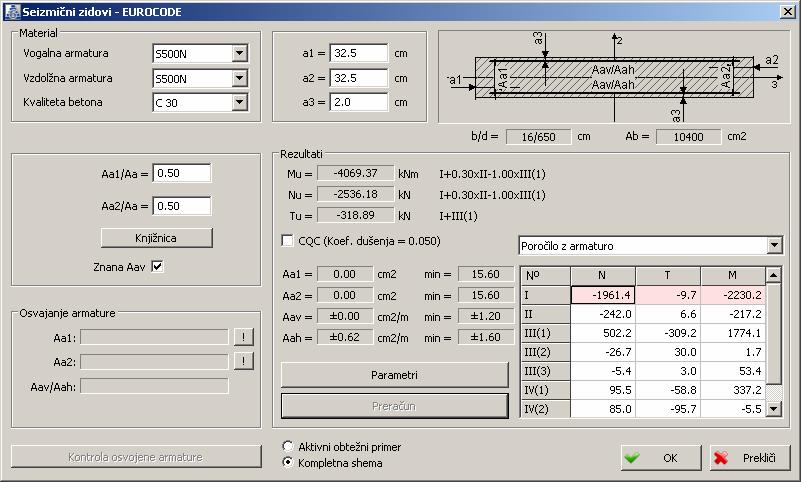
Task: Select cell 337.2 in row IV(1)
Action: coord(733,391)
